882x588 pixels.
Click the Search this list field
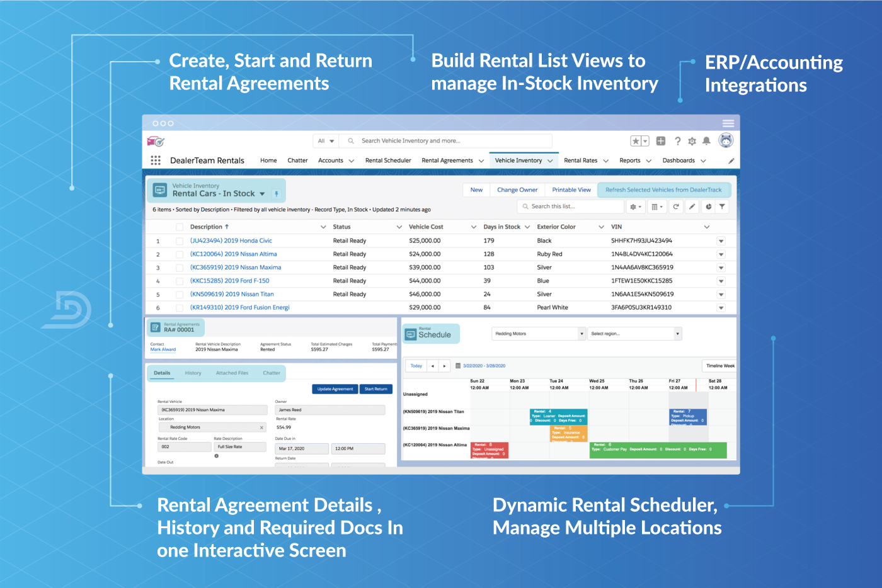(573, 206)
